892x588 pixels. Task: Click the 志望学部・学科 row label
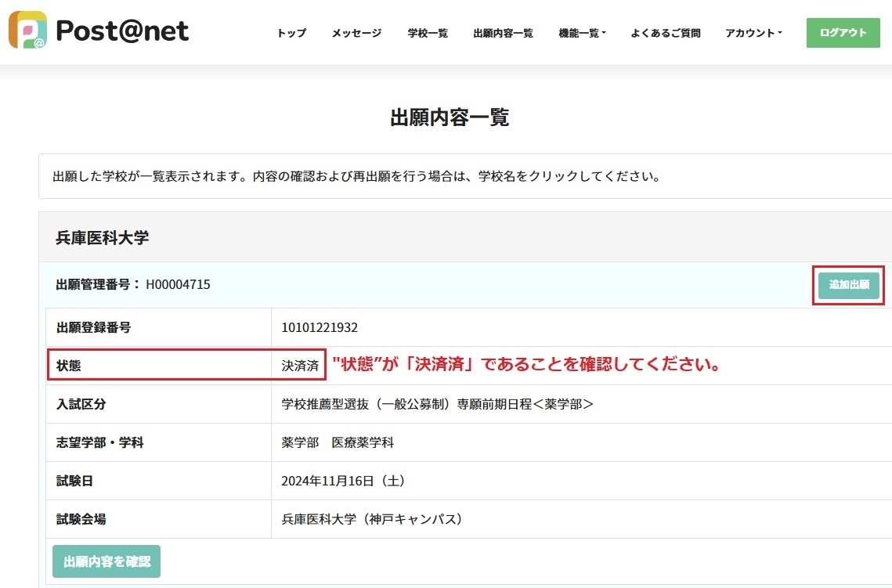click(x=100, y=442)
